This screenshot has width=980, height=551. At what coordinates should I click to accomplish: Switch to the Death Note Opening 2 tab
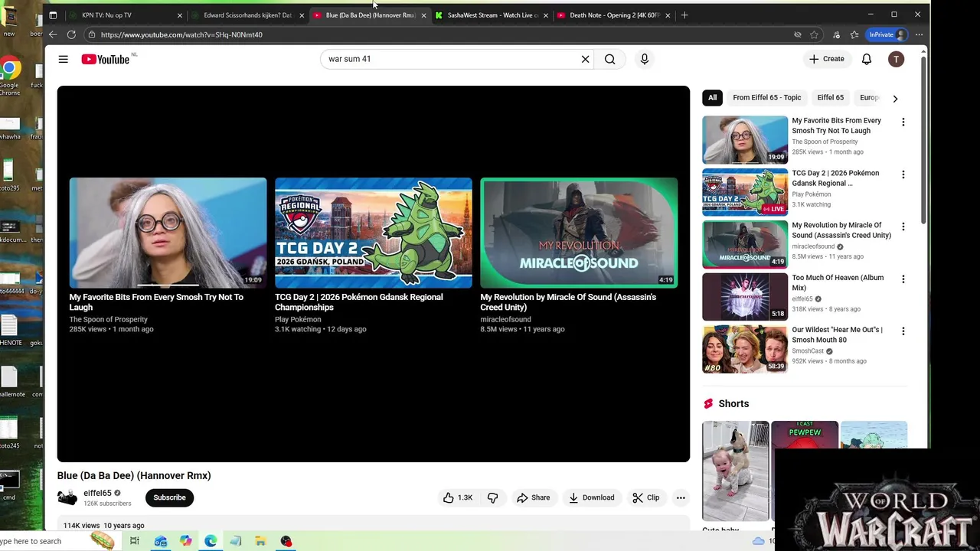tap(614, 15)
